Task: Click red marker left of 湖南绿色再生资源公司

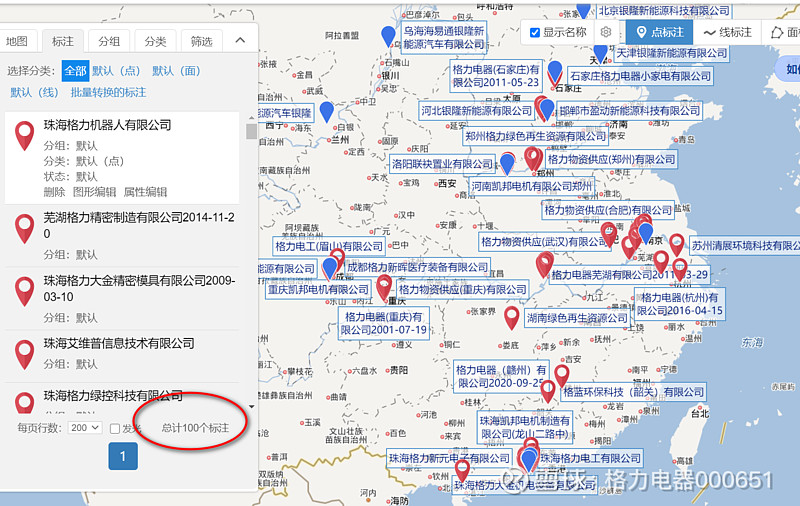Action: point(512,318)
